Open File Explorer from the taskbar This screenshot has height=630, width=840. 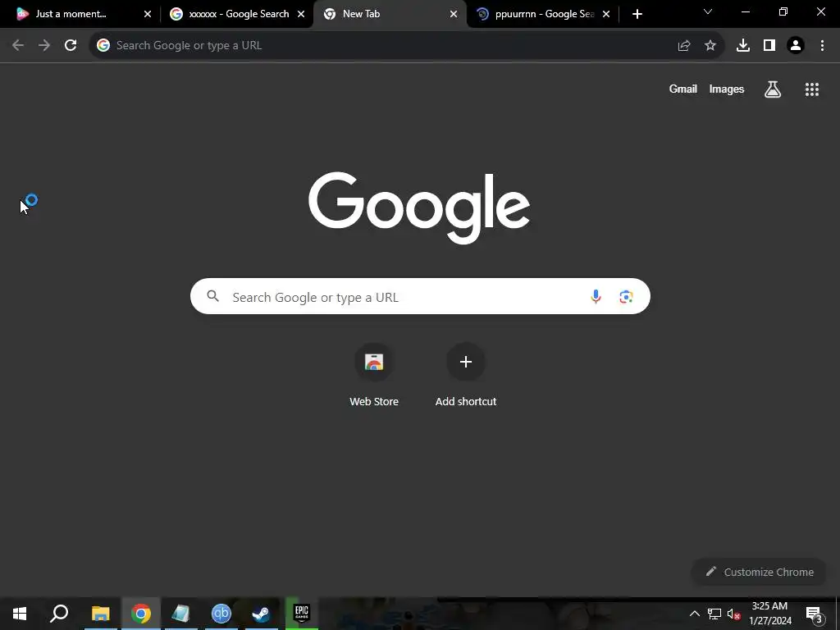pyautogui.click(x=100, y=614)
